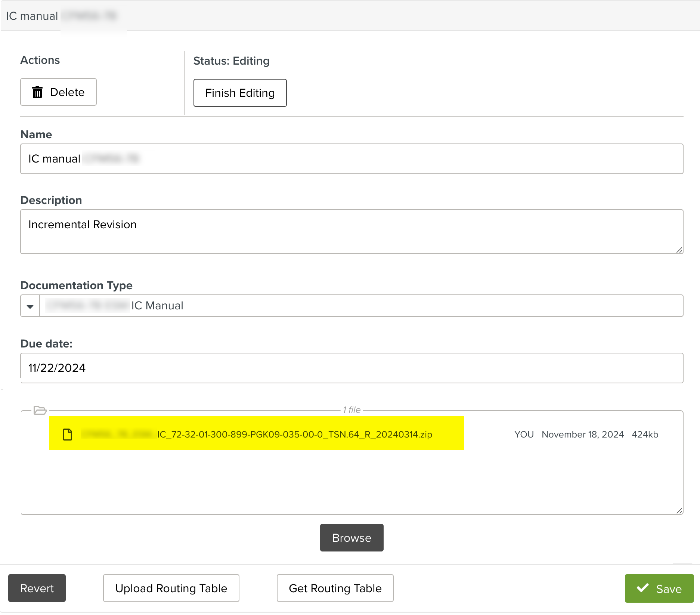Grab the Description box resize handle
Screen dimensions: 700x615
click(x=679, y=250)
